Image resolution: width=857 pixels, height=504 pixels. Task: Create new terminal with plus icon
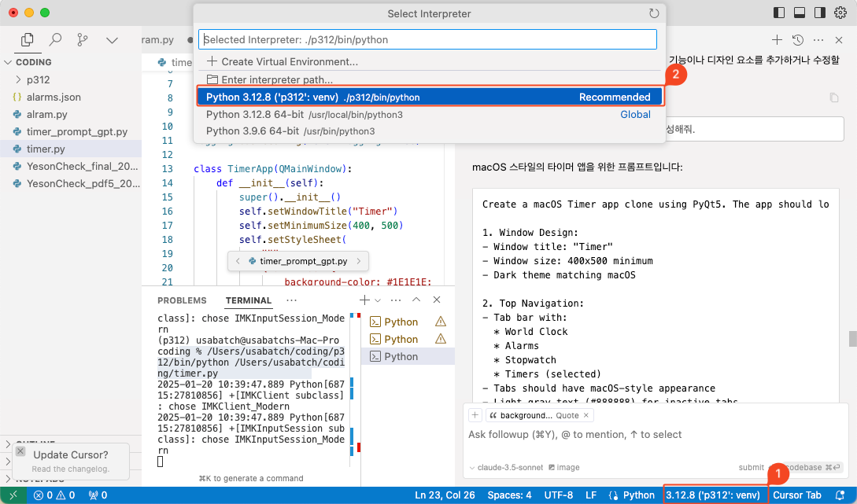click(364, 300)
